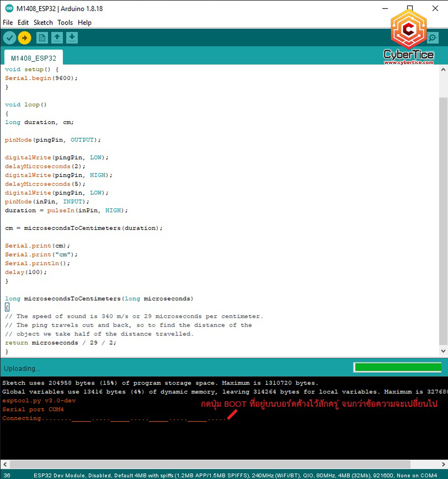Expand the Sketch menu
This screenshot has height=479, width=448.
coord(43,23)
